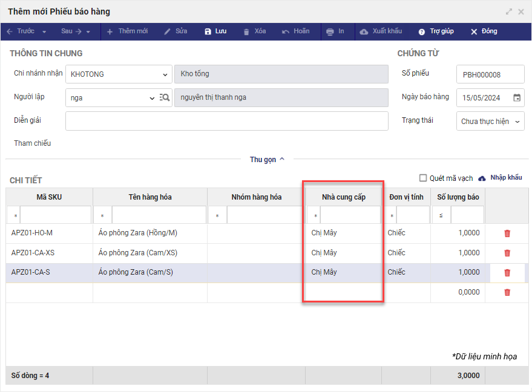Delete the APZ01-CA-XS row with trash icon
532x392 pixels.
coord(507,253)
